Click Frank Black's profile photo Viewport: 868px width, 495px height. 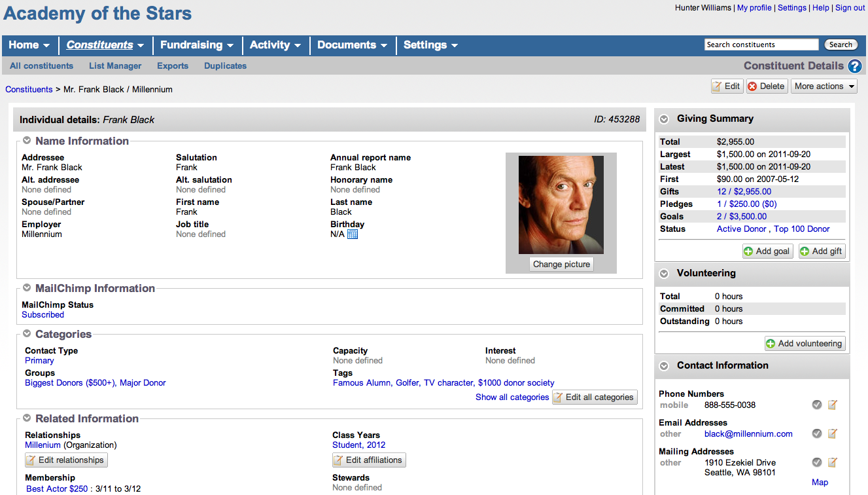coord(561,204)
